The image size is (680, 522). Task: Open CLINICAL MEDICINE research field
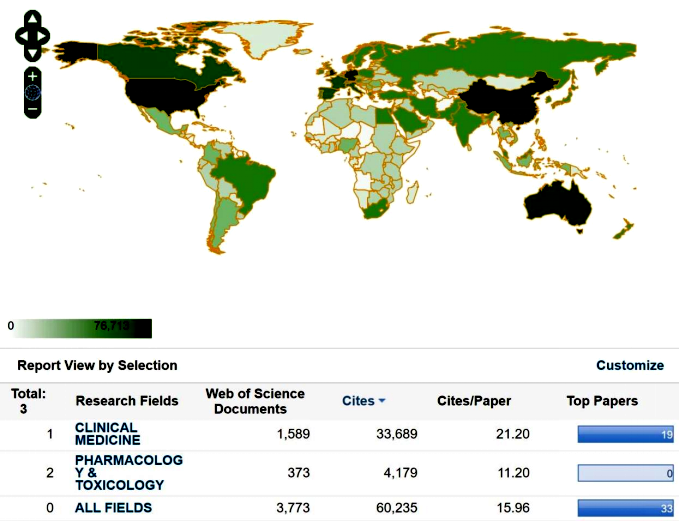pyautogui.click(x=107, y=433)
